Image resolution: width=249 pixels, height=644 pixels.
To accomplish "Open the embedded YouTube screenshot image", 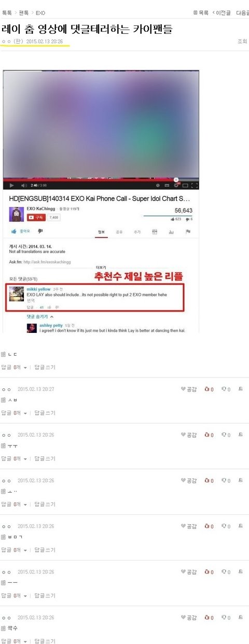I will click(x=101, y=200).
